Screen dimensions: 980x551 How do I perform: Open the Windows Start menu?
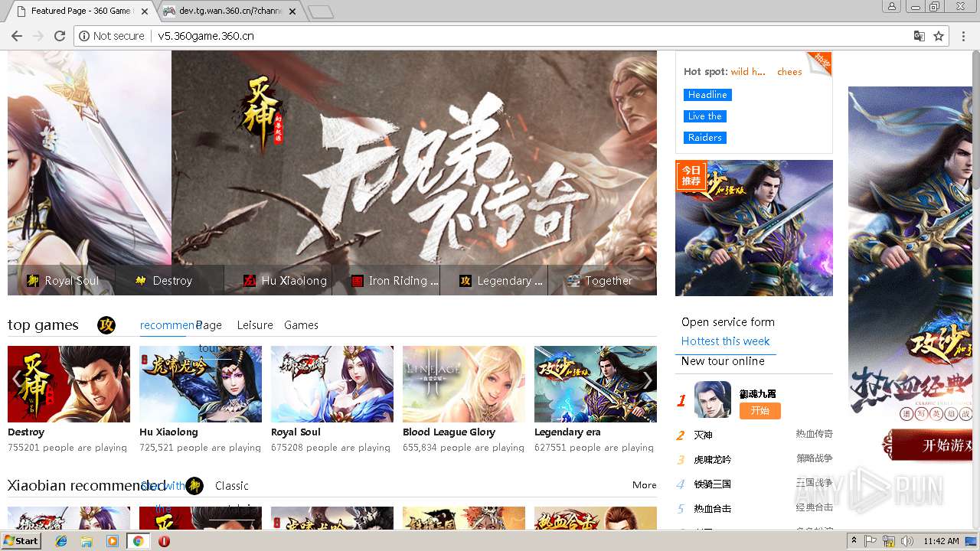click(x=21, y=541)
